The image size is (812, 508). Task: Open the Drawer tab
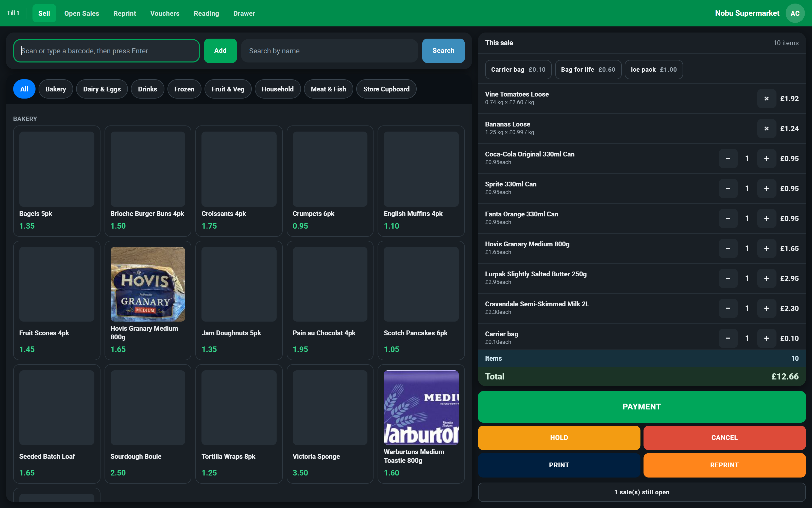[x=244, y=13]
